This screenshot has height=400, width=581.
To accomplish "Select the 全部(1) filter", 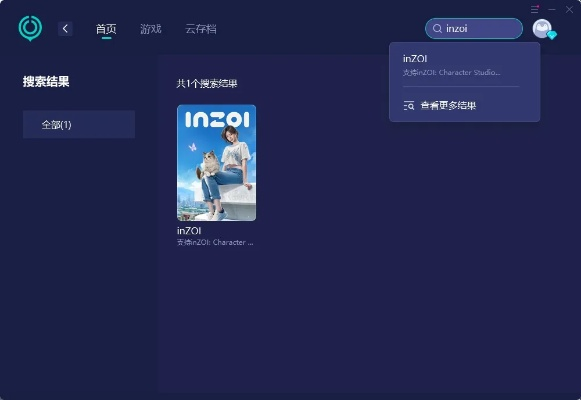I will click(79, 124).
